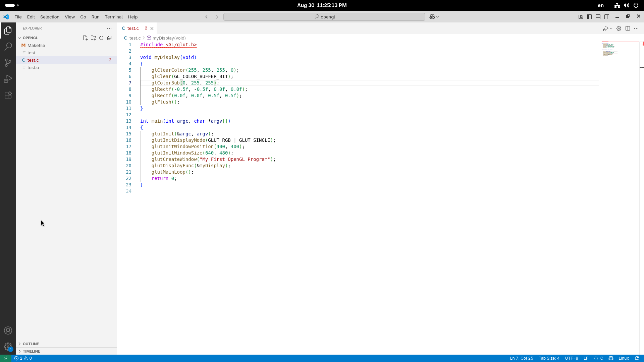Image resolution: width=644 pixels, height=362 pixels.
Task: Split the editor to the right
Action: pos(628,28)
